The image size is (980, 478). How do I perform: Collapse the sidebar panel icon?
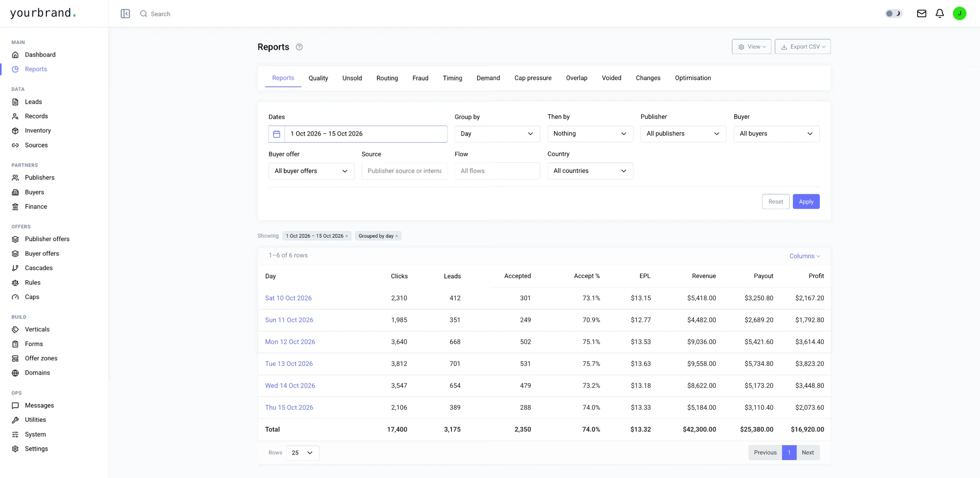tap(125, 14)
